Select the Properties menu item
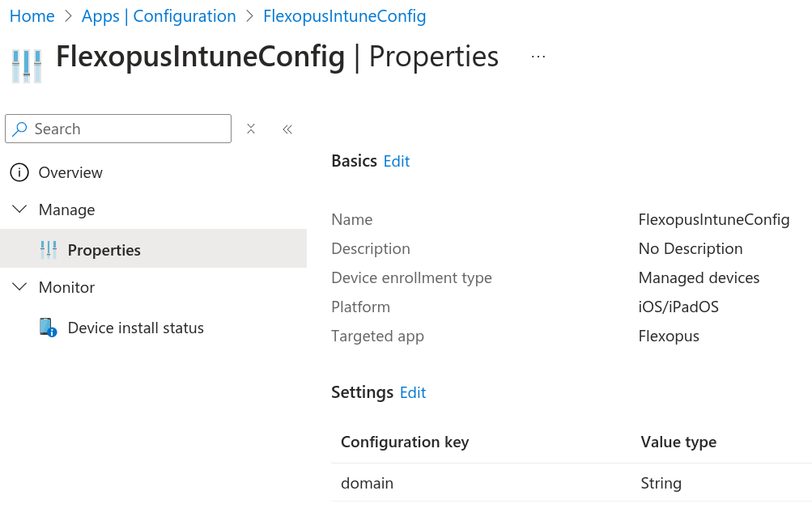This screenshot has height=512, width=812. tap(104, 250)
